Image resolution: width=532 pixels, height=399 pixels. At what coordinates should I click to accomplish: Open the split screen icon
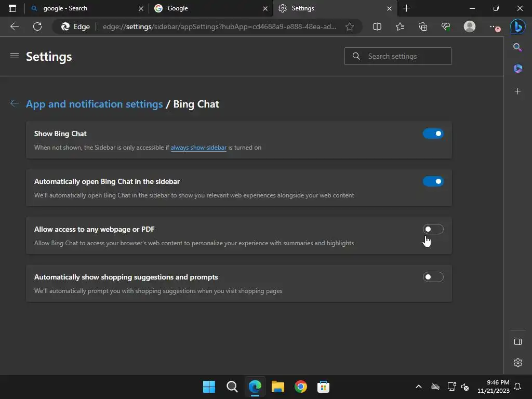click(377, 26)
